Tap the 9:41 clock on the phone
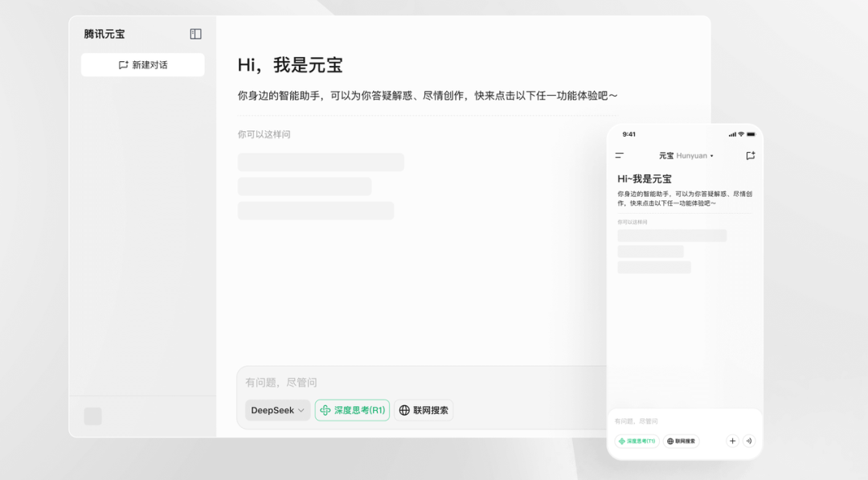The image size is (868, 480). tap(628, 134)
